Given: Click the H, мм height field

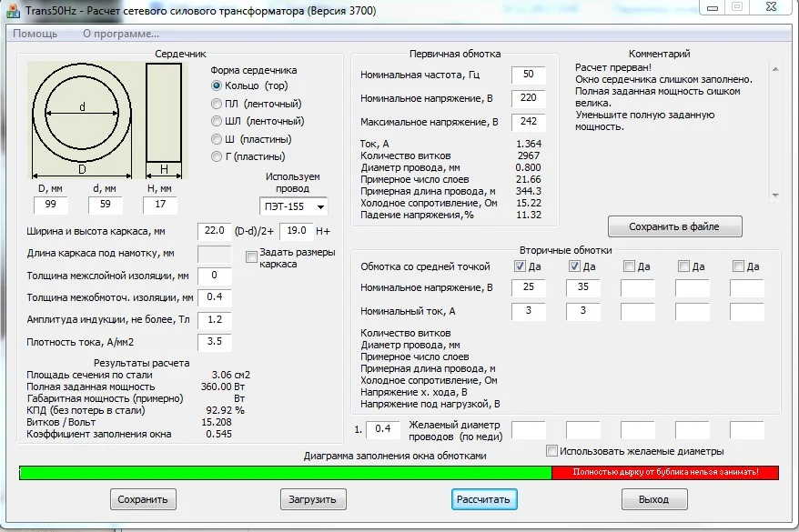Looking at the screenshot, I should point(160,205).
